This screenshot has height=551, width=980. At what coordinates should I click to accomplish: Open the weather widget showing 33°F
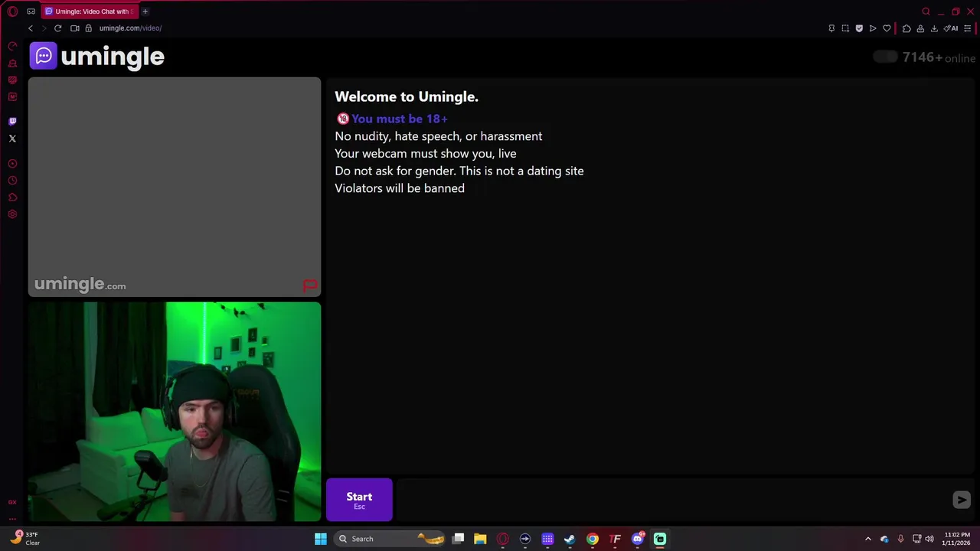(x=24, y=539)
